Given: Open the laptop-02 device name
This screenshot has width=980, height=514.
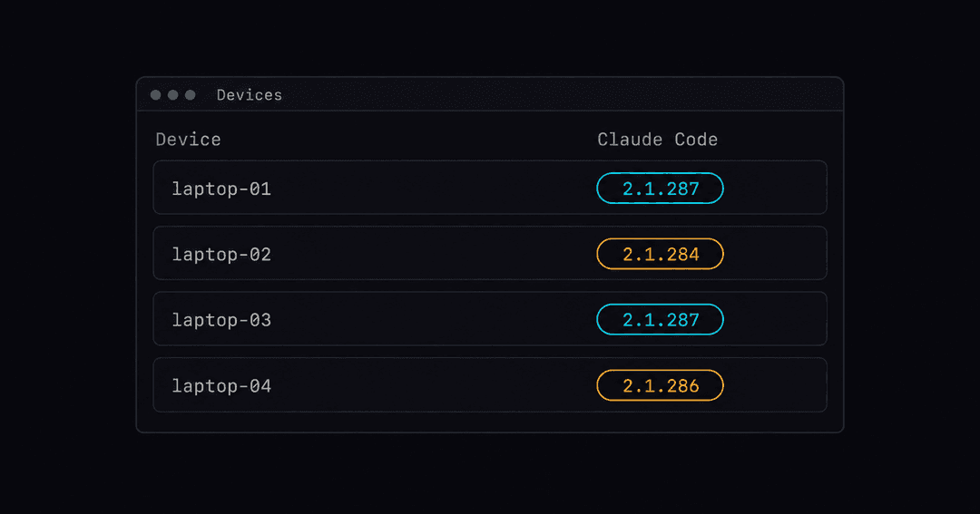Looking at the screenshot, I should [x=222, y=255].
